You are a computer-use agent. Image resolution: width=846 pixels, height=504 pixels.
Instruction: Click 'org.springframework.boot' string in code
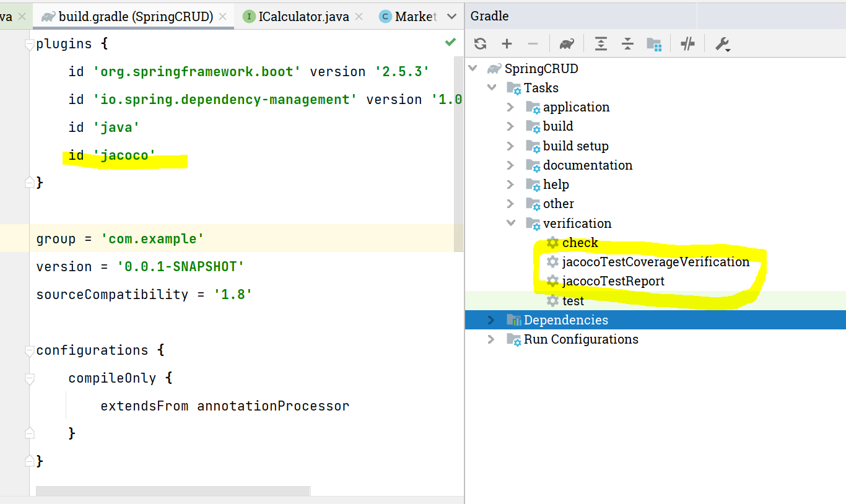coord(197,72)
